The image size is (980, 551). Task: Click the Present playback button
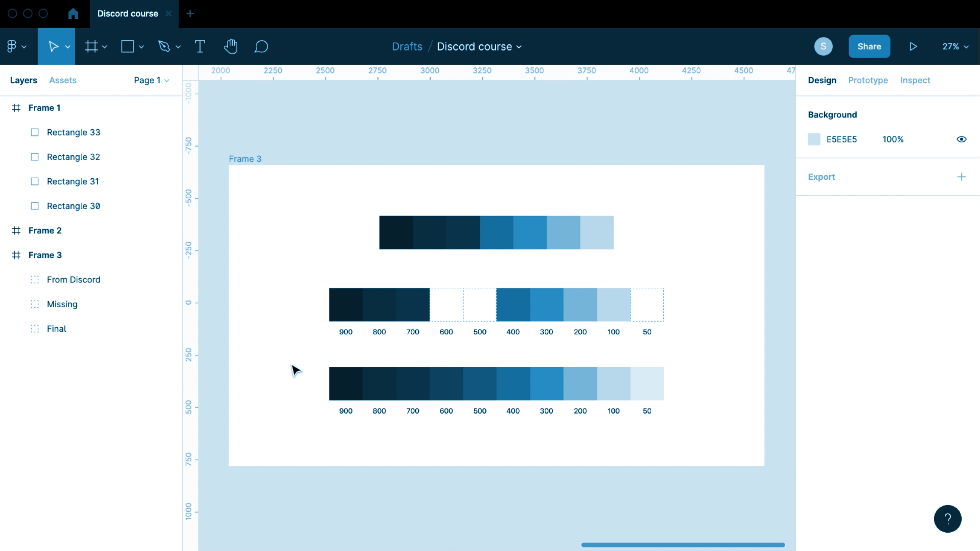point(914,46)
